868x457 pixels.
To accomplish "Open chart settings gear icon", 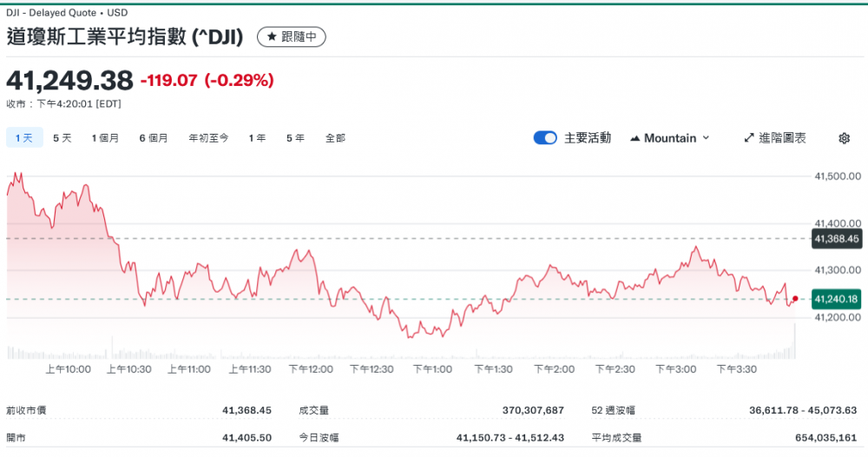I will pyautogui.click(x=844, y=138).
